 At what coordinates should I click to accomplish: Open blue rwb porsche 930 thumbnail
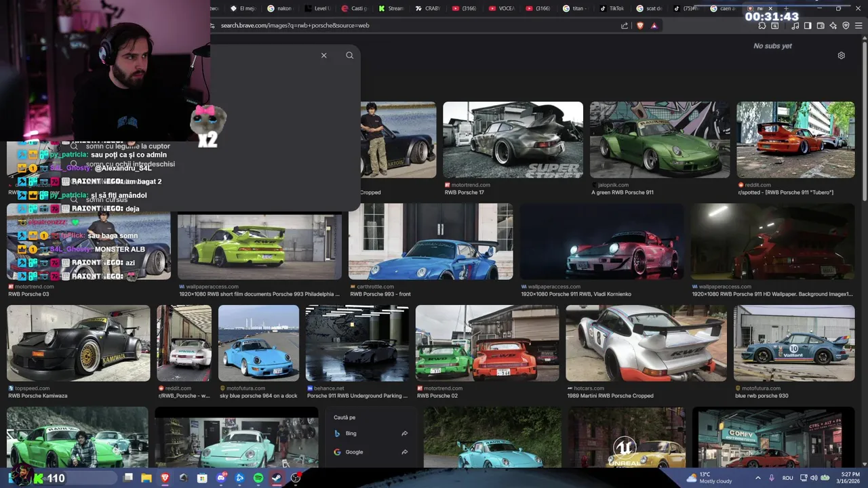(x=794, y=343)
